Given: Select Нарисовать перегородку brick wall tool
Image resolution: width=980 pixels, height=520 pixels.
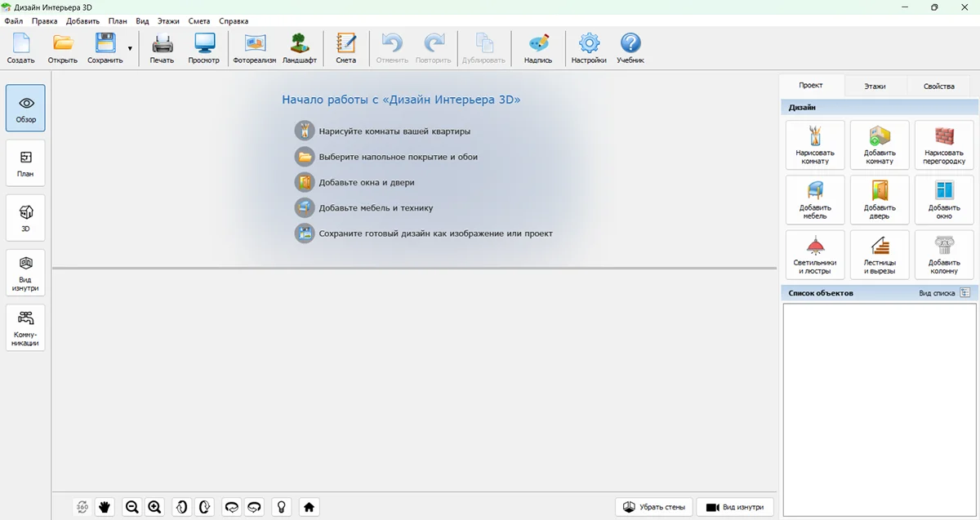Looking at the screenshot, I should 944,145.
